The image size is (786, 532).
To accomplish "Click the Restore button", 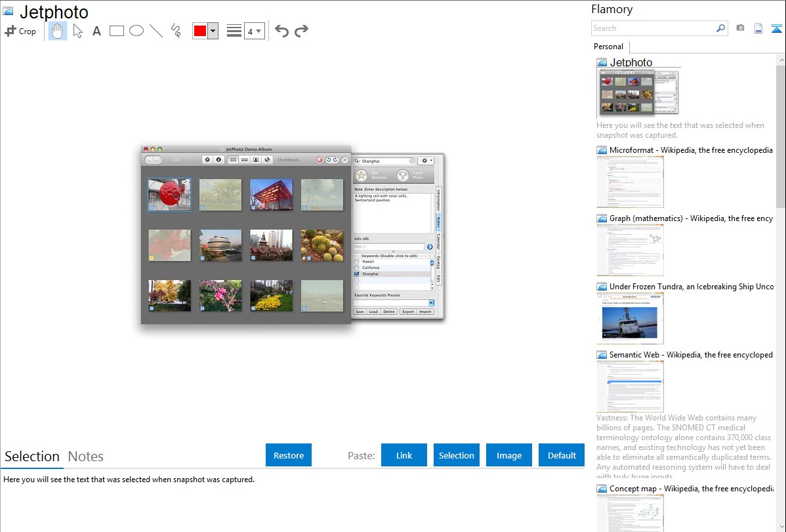I will [289, 455].
